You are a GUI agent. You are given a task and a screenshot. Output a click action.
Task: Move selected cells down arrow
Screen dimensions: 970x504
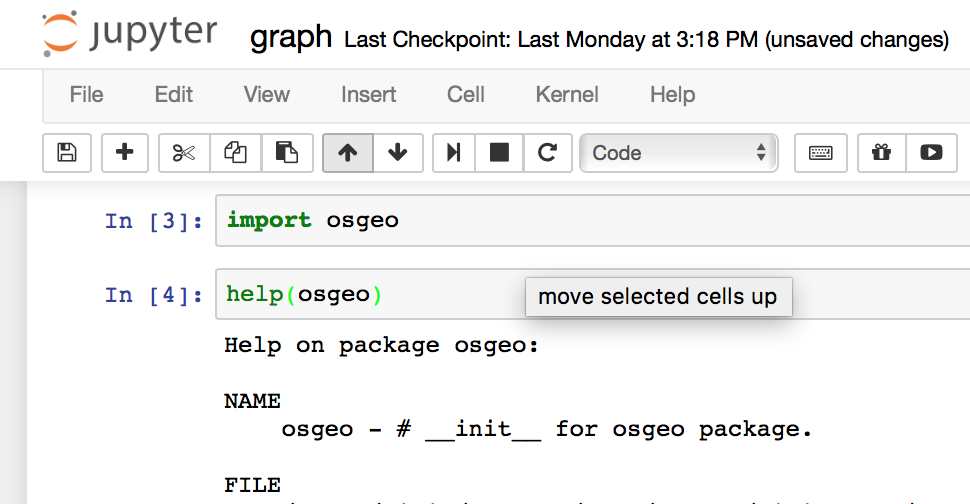coord(398,153)
